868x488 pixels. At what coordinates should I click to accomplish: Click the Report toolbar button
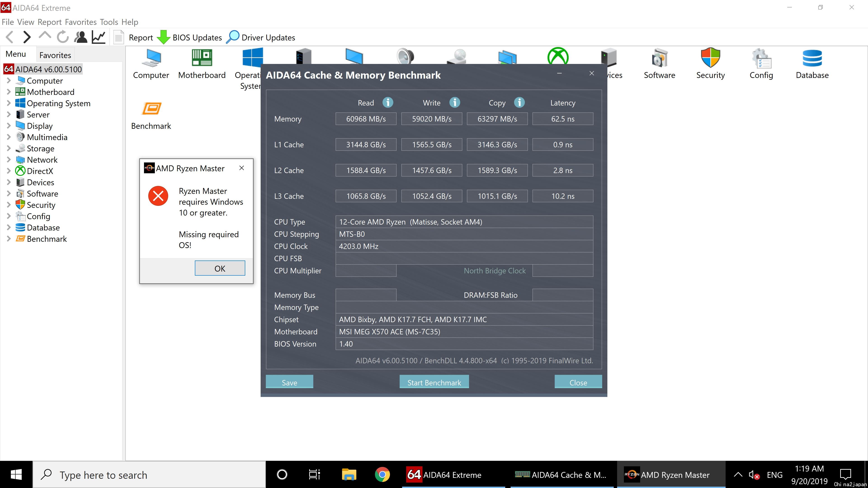coord(133,37)
